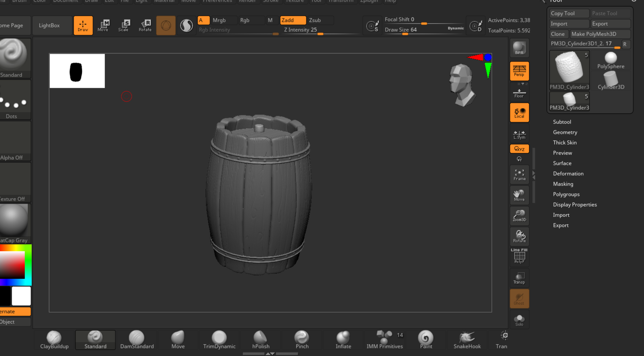Select the ClayBuildup brush
644x356 pixels.
coord(54,340)
